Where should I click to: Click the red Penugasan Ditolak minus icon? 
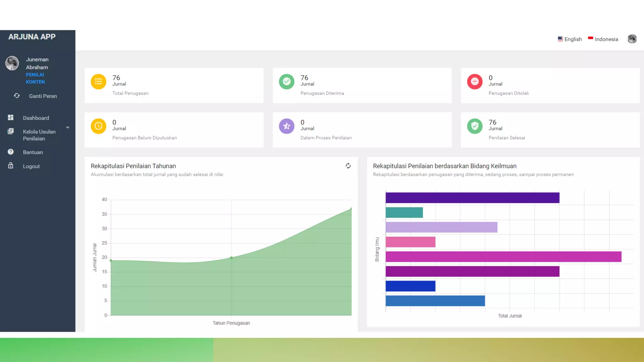(x=475, y=82)
